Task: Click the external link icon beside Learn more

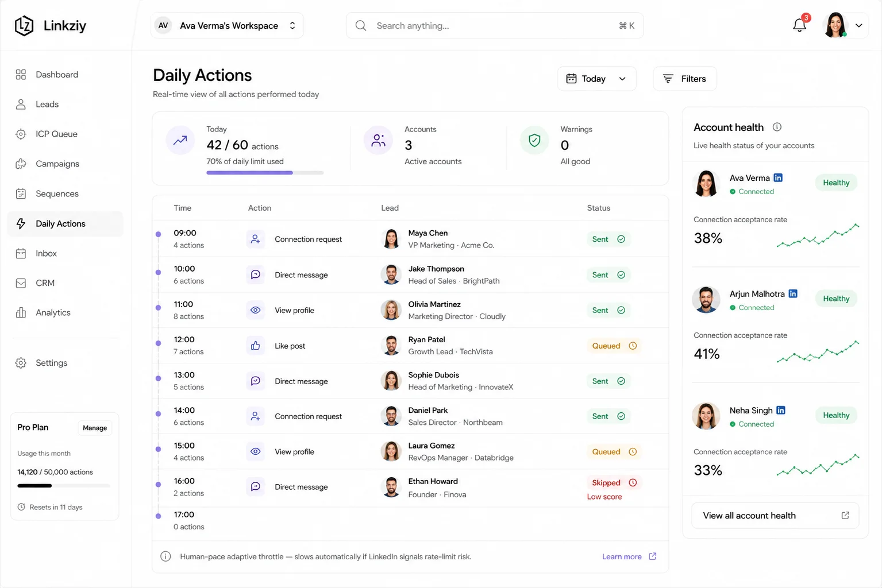Action: point(653,556)
